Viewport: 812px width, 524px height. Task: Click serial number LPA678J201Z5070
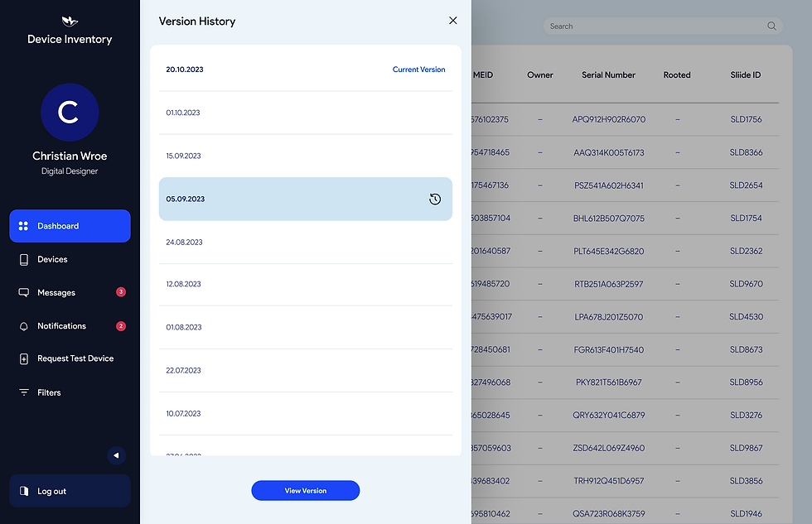coord(608,316)
